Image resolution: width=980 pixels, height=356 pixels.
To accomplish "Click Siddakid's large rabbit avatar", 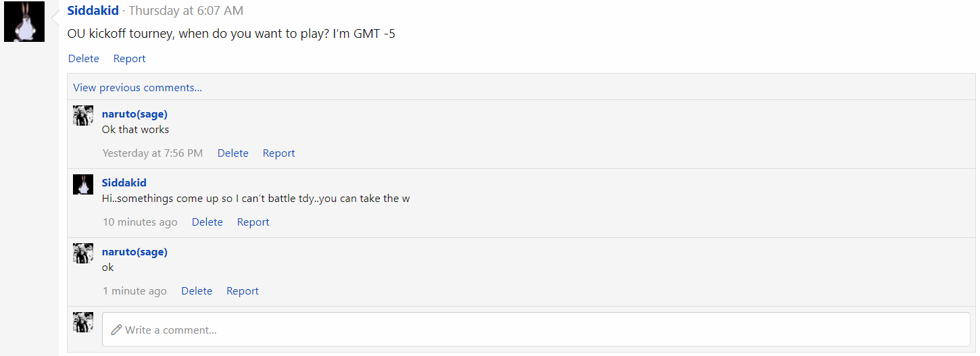I will (24, 22).
